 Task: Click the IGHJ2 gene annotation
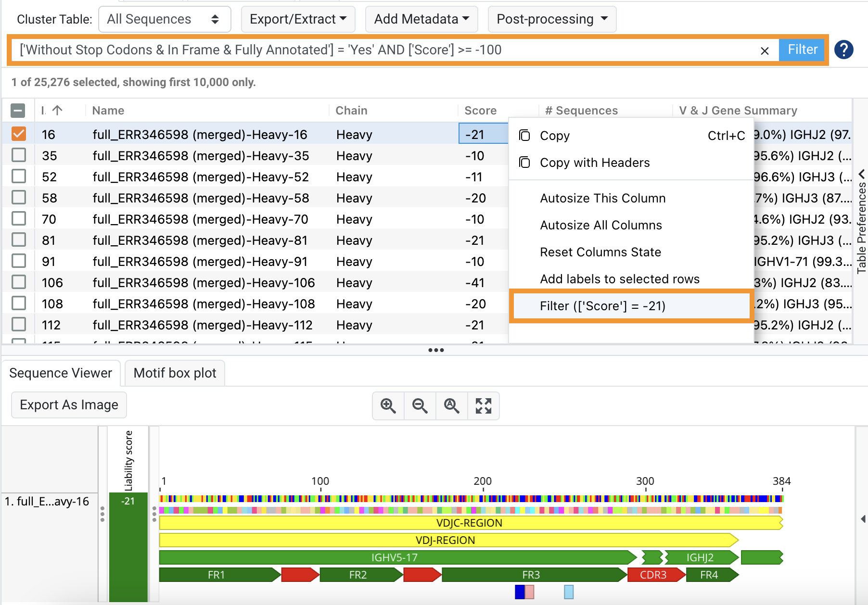tap(701, 557)
